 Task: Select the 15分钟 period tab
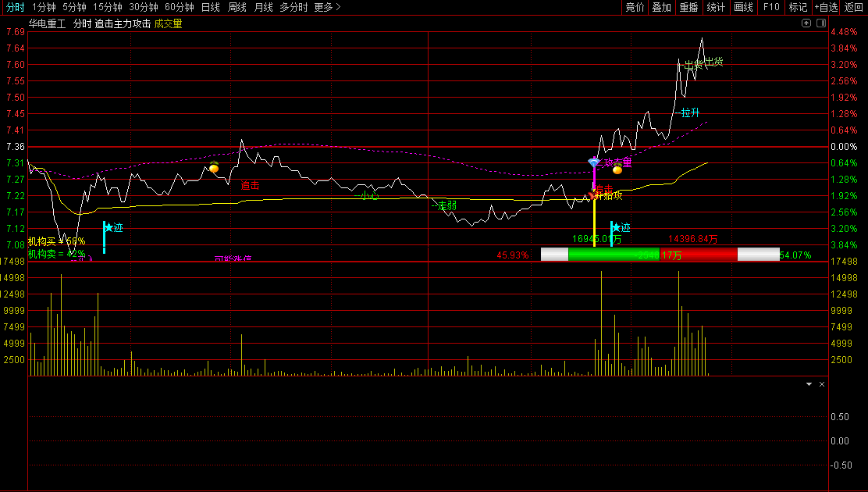pyautogui.click(x=108, y=7)
